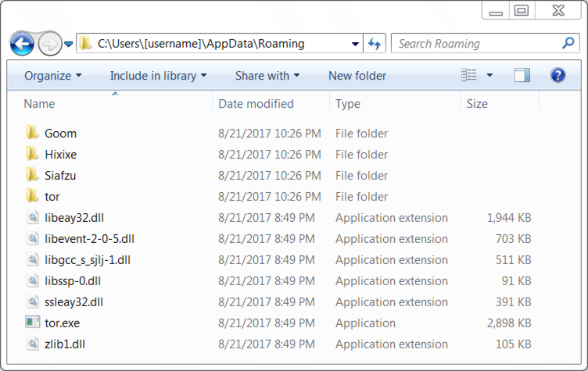
Task: Open the Help question mark icon
Action: pos(558,75)
